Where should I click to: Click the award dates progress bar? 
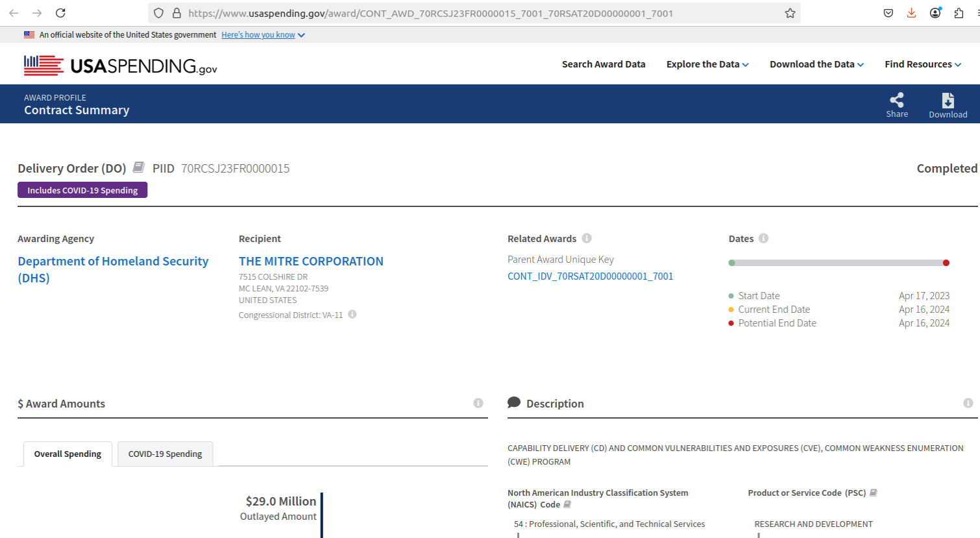coord(839,263)
